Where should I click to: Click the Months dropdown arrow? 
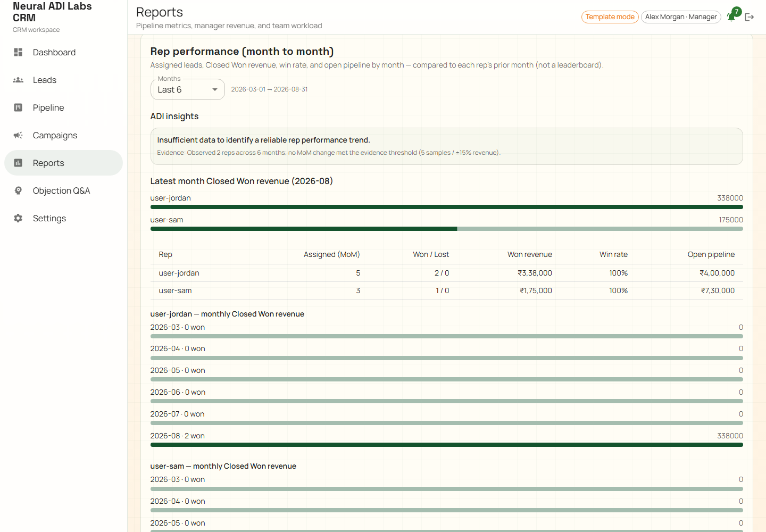(215, 89)
